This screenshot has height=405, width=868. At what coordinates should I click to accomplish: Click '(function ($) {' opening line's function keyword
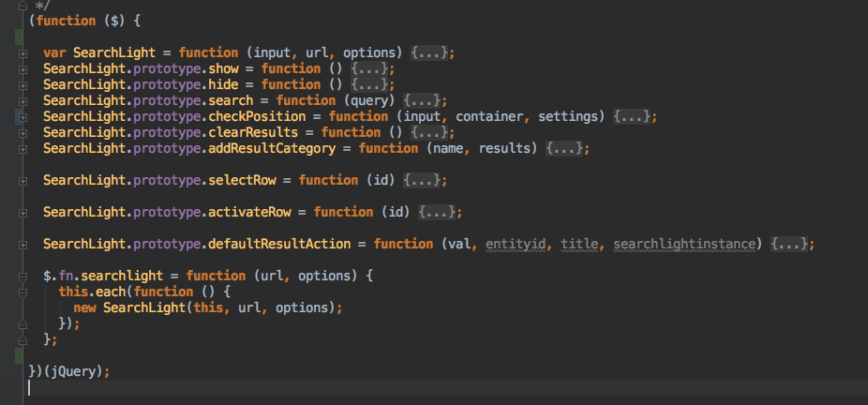66,21
